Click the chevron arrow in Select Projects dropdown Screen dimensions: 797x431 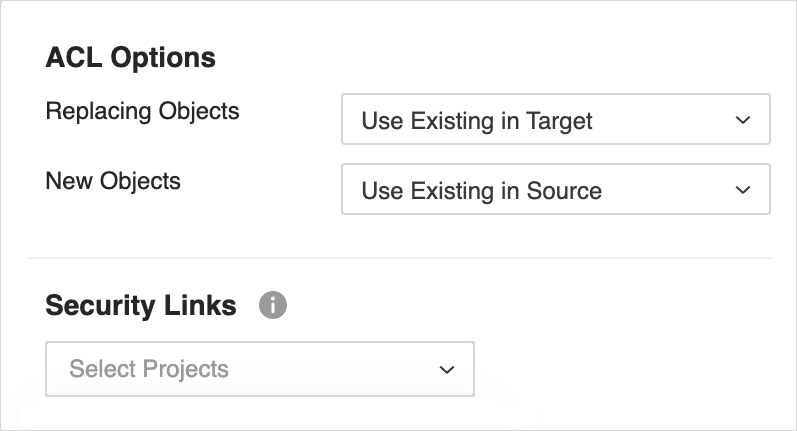coord(446,369)
